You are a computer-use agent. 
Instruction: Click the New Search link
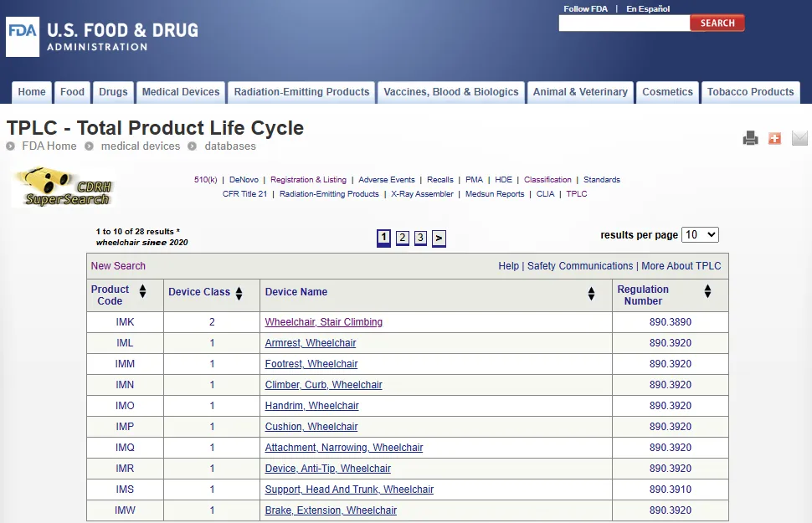coord(118,266)
